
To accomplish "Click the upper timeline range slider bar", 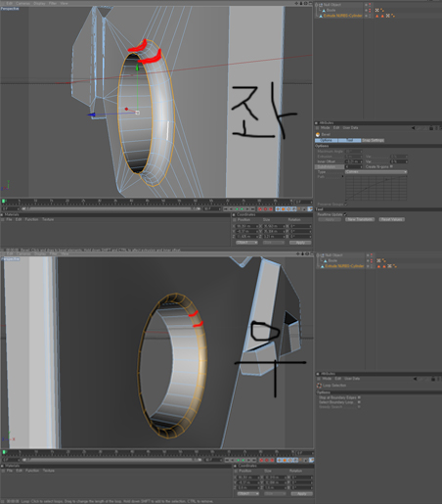I will [111, 208].
